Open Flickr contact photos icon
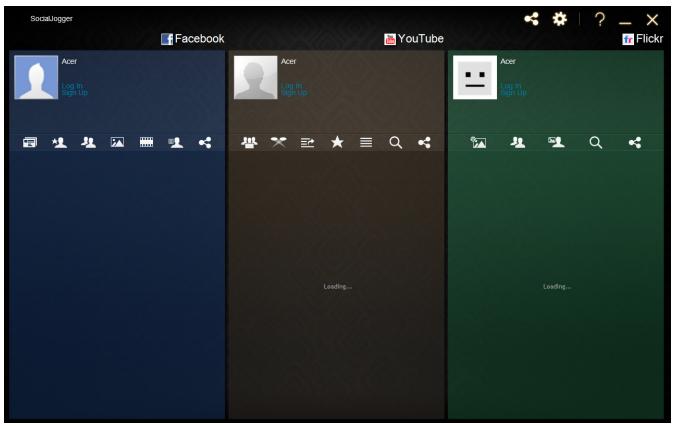 coord(556,142)
